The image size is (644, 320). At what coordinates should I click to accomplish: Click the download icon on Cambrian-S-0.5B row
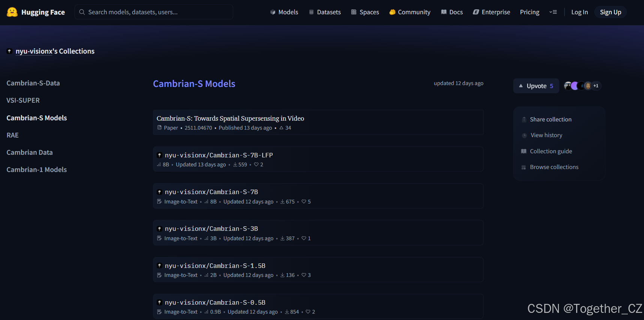287,312
